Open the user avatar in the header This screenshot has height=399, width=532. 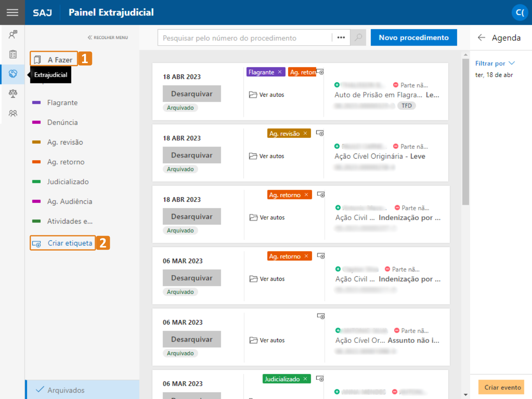pos(520,12)
